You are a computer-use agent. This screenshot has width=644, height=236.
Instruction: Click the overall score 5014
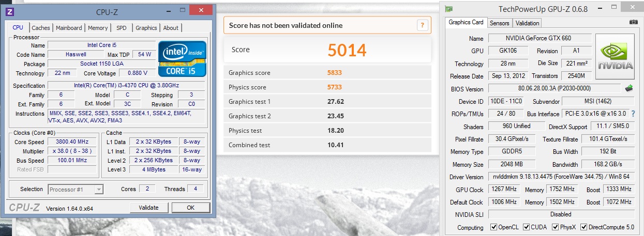[x=347, y=50]
